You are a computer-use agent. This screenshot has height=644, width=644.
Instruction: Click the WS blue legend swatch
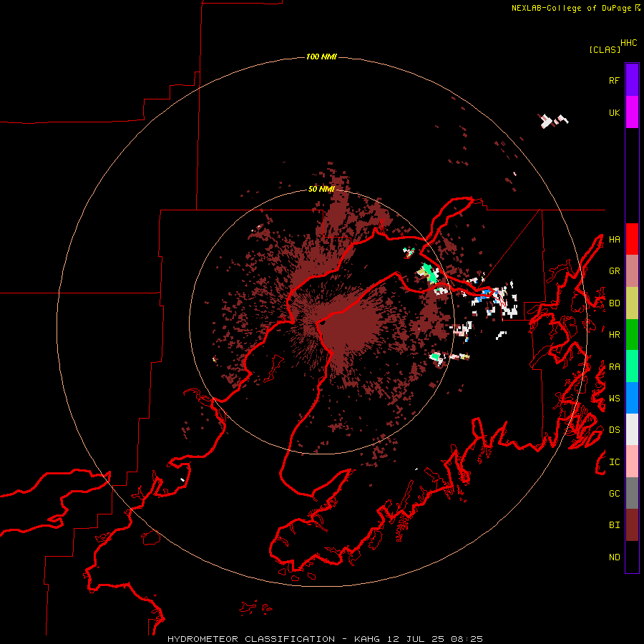pyautogui.click(x=632, y=398)
